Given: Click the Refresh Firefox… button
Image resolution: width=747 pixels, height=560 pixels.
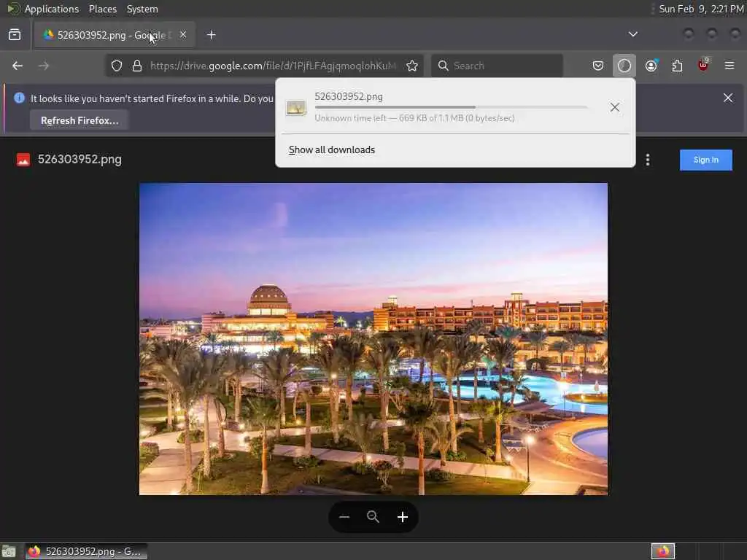Looking at the screenshot, I should pyautogui.click(x=80, y=120).
